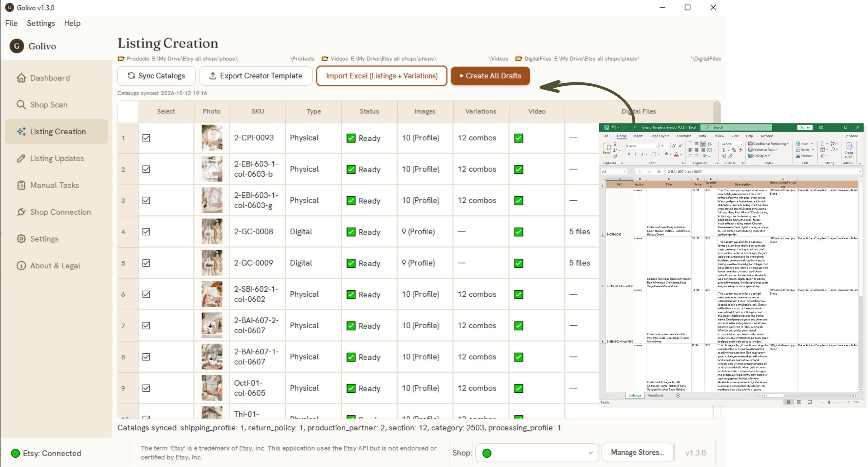Toggle the Select checkbox for 2-GC-0009
The width and height of the screenshot is (868, 467).
coord(146,263)
